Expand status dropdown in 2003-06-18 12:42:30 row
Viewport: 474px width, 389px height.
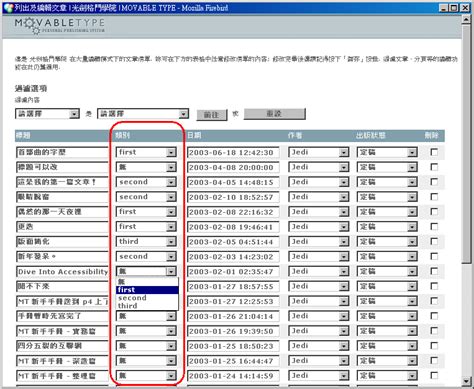pos(387,152)
